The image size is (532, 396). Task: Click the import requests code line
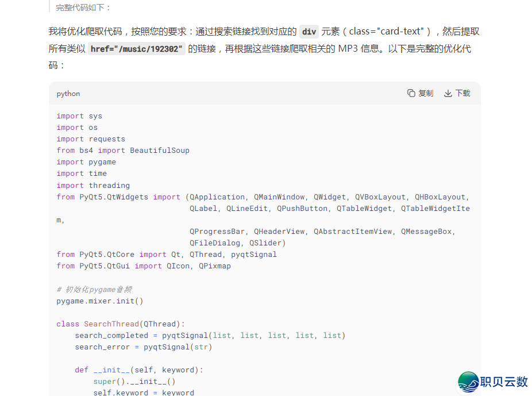[91, 139]
